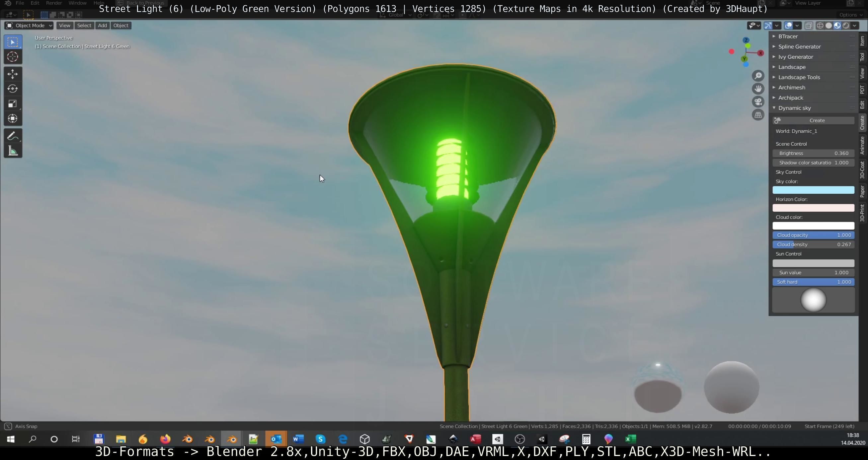The height and width of the screenshot is (460, 868).
Task: Expand the Archipack panel
Action: pos(813,98)
